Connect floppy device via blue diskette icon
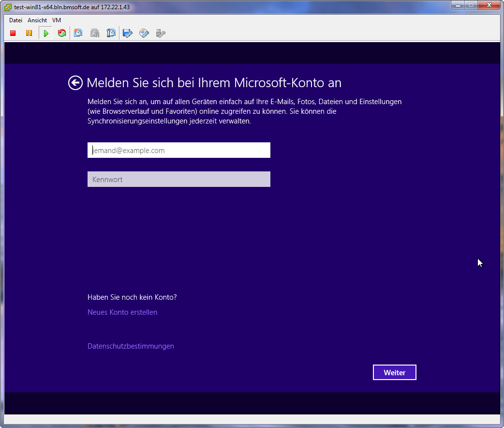 128,33
